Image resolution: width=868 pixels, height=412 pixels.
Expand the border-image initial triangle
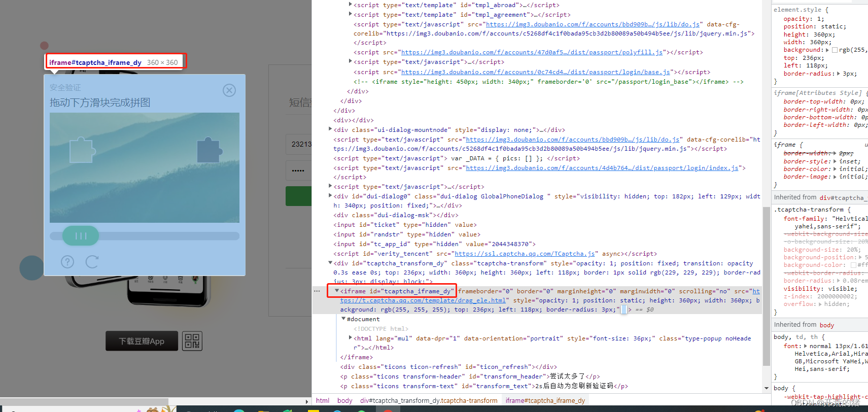coord(835,177)
